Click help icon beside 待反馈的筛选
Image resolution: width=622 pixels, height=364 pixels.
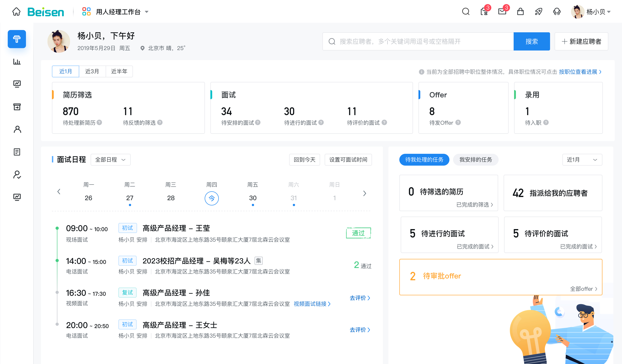pyautogui.click(x=160, y=123)
